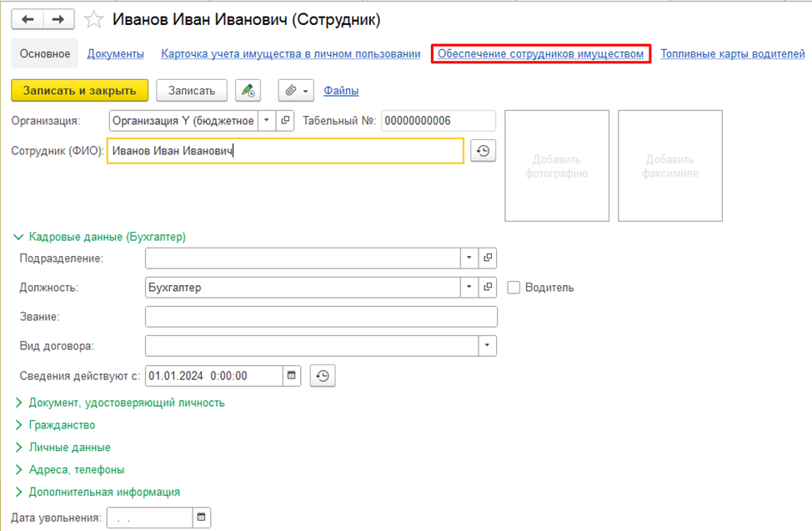Go back with the left arrow button
The width and height of the screenshot is (812, 531).
[28, 20]
